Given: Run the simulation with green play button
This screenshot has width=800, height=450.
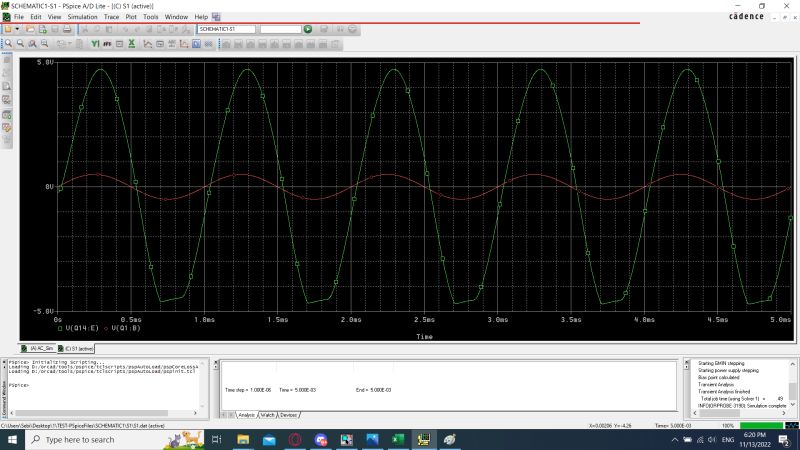Looking at the screenshot, I should click(308, 30).
